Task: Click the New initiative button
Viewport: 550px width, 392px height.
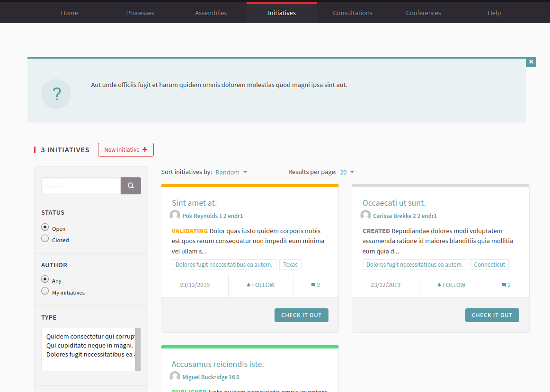Action: [125, 149]
